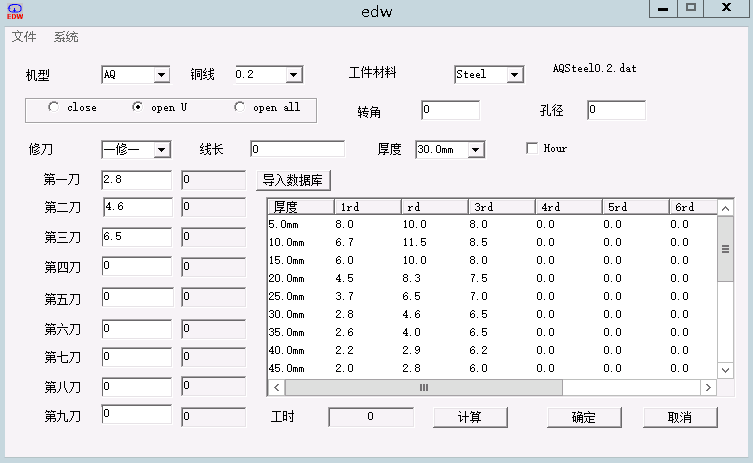Select the 30.0mm table row
Image resolution: width=753 pixels, height=463 pixels.
click(492, 315)
